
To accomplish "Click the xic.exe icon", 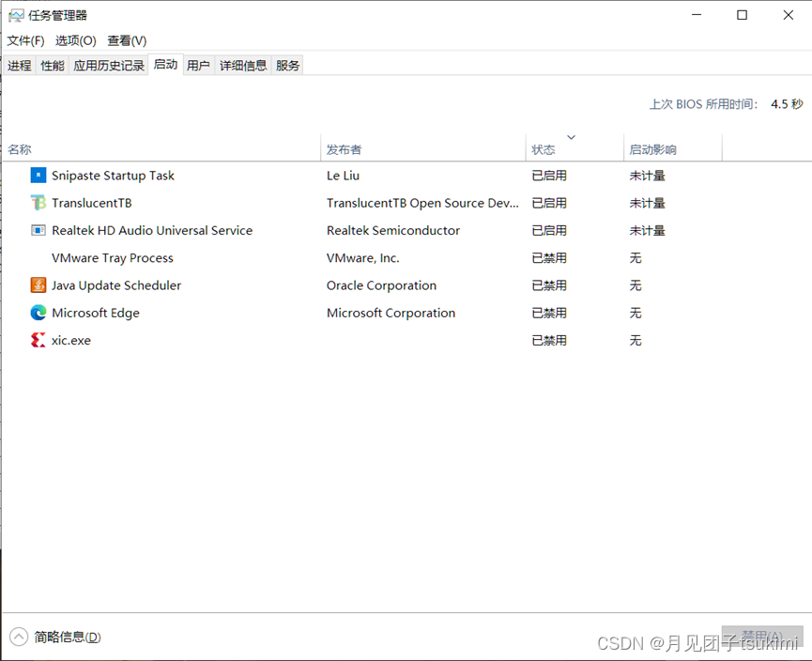I will tap(38, 340).
